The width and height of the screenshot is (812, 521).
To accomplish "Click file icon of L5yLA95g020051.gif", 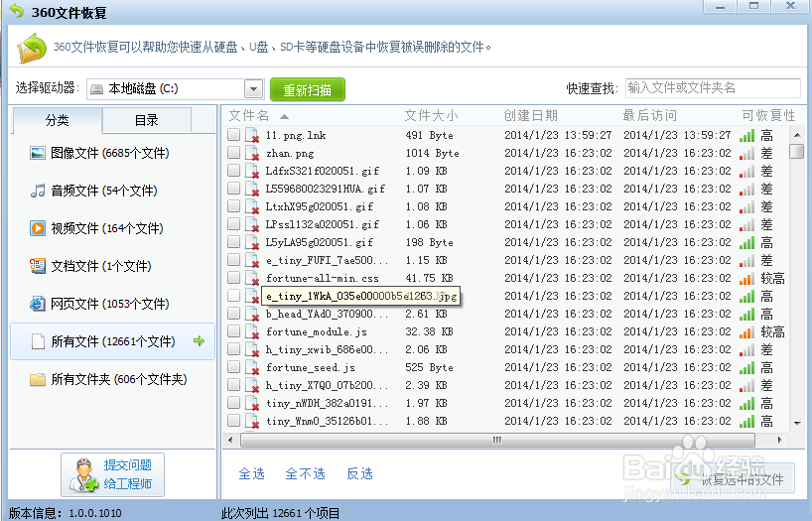I will [252, 242].
